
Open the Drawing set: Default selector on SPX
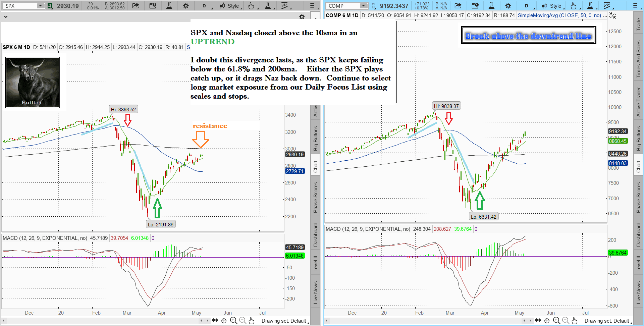[284, 321]
